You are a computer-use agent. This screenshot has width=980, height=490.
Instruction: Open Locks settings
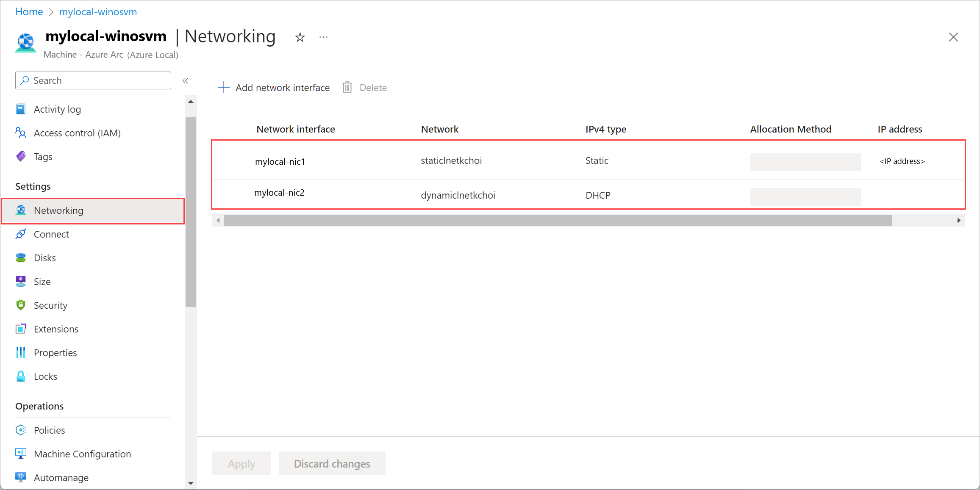coord(45,376)
